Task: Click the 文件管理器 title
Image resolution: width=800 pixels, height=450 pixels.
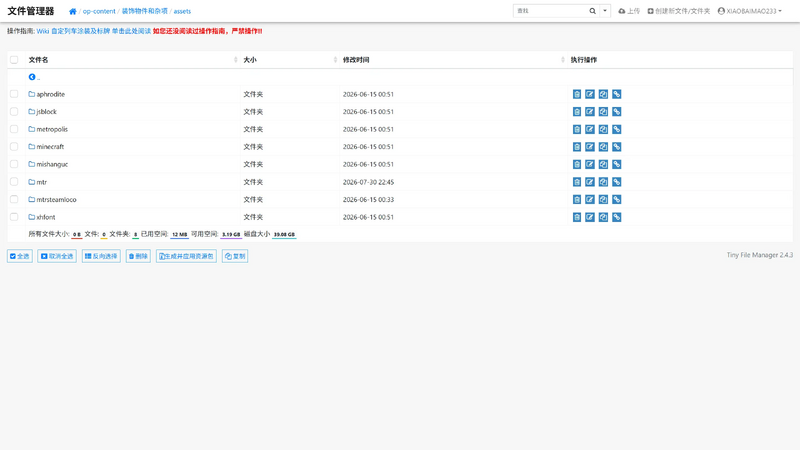Action: [31, 11]
